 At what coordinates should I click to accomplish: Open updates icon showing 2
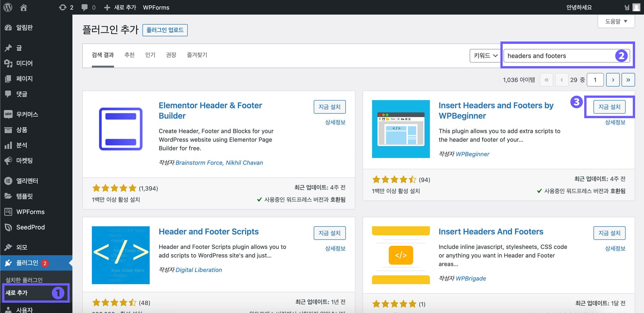click(x=63, y=7)
